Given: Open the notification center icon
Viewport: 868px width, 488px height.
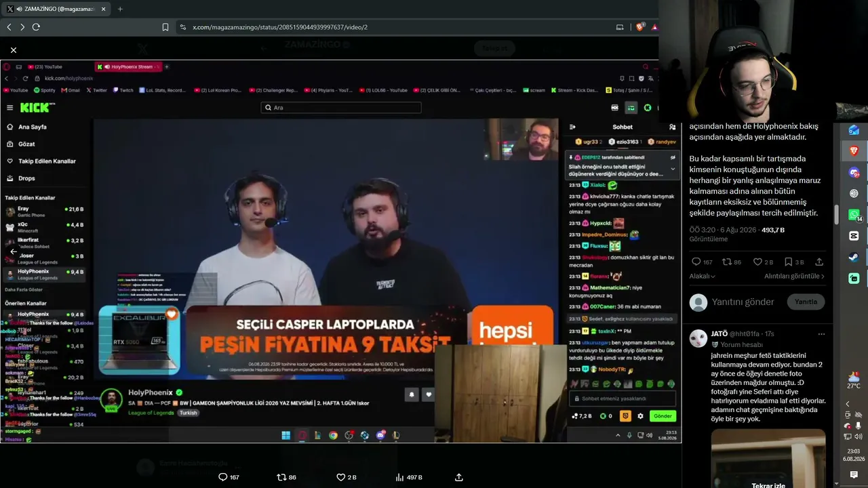Looking at the screenshot, I should click(x=854, y=474).
